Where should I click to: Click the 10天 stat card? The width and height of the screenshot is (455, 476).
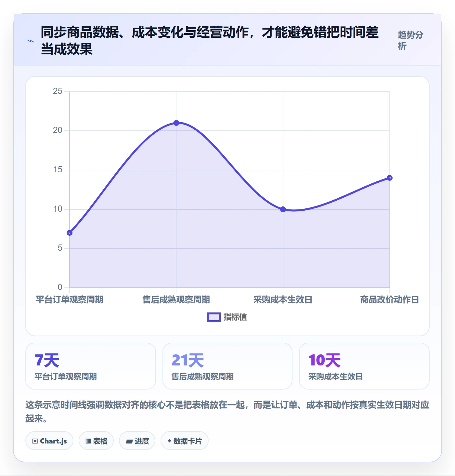(x=364, y=366)
